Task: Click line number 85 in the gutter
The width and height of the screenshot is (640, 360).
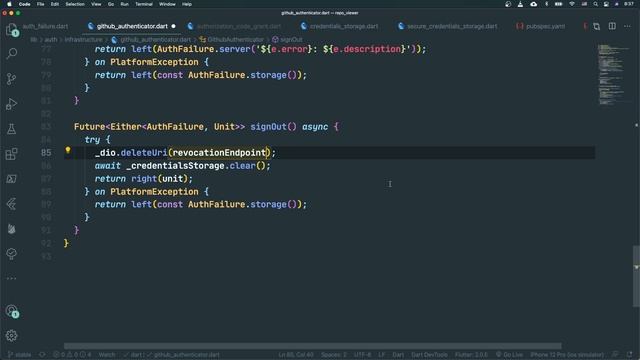Action: point(46,153)
